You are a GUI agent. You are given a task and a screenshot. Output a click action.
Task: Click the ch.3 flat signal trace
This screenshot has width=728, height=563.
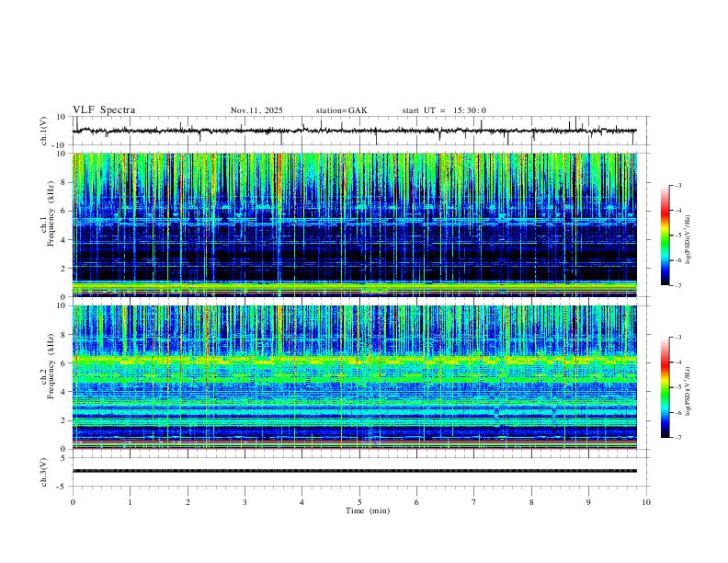(354, 471)
